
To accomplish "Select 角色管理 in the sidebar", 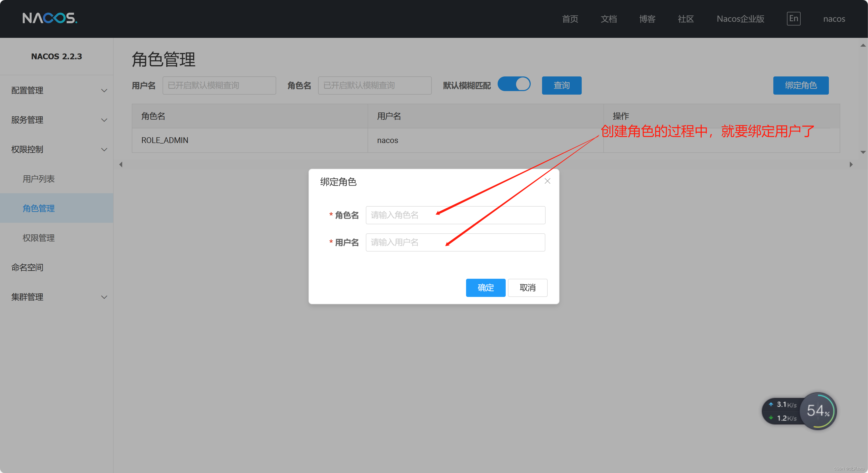I will (x=57, y=208).
